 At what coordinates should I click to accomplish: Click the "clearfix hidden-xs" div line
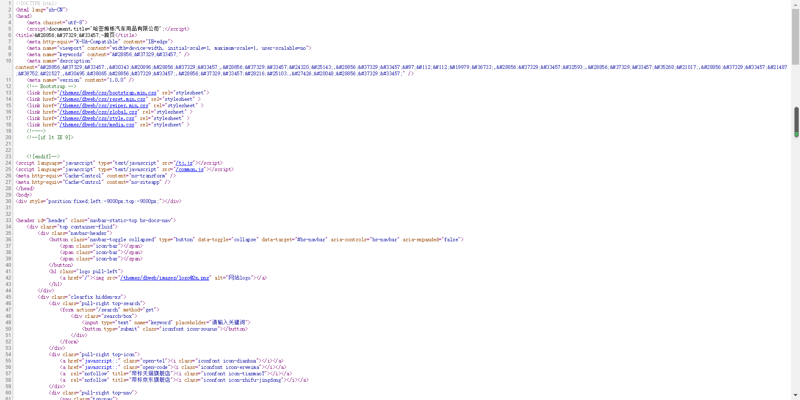pos(82,297)
